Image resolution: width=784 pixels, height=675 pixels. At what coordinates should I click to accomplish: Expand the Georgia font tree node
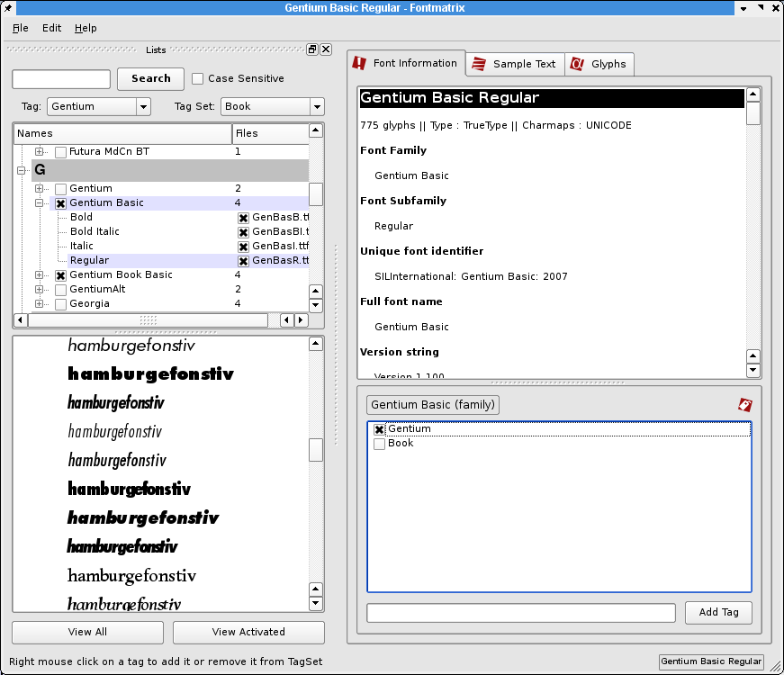tap(38, 303)
